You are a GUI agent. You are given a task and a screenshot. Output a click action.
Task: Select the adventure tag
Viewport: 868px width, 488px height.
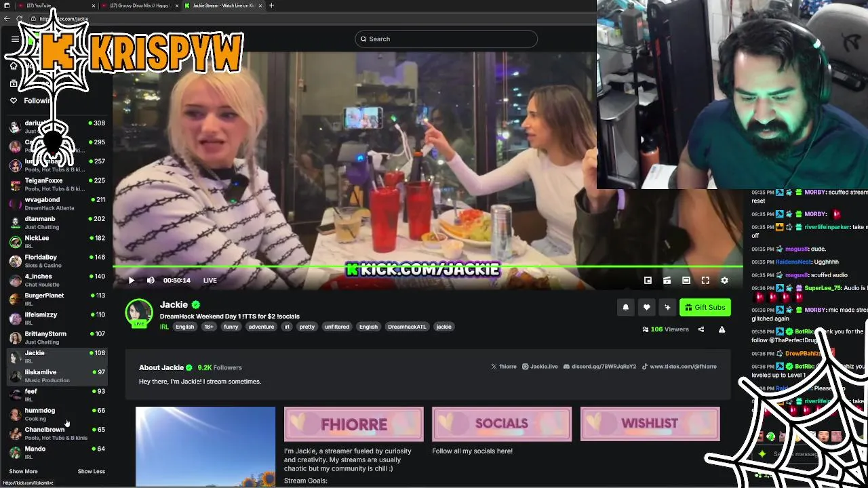(x=261, y=327)
